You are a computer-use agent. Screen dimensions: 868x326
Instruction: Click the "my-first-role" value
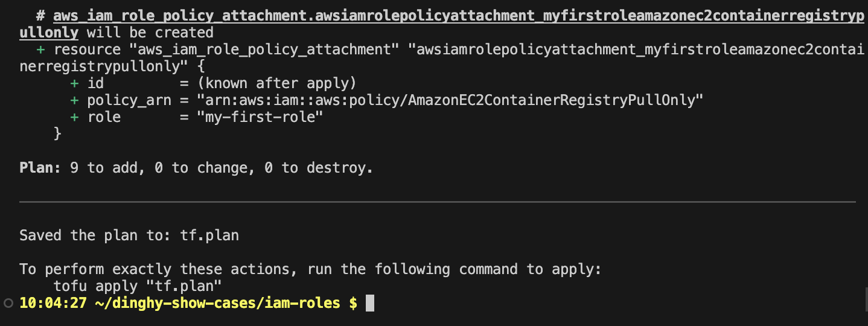[260, 117]
